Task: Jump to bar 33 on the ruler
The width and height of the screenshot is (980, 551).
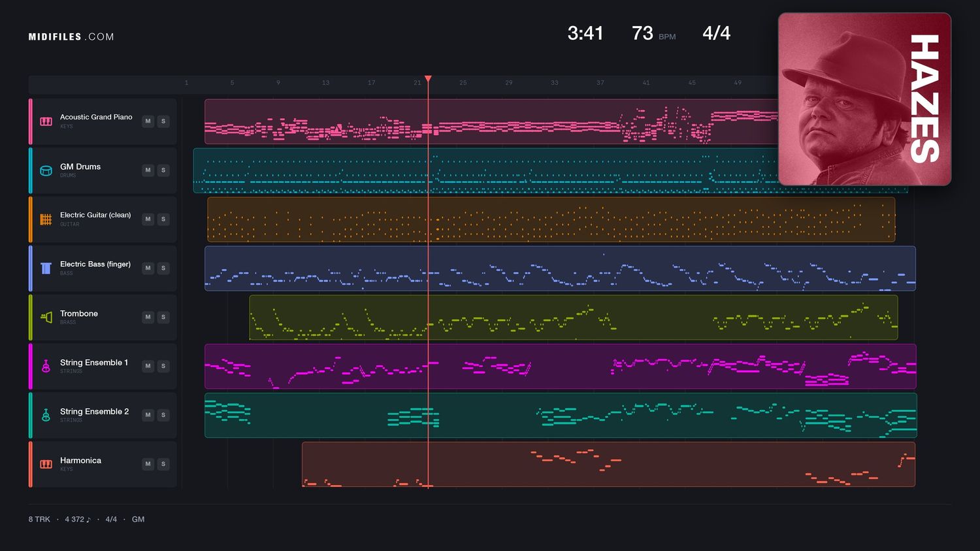Action: pyautogui.click(x=554, y=83)
